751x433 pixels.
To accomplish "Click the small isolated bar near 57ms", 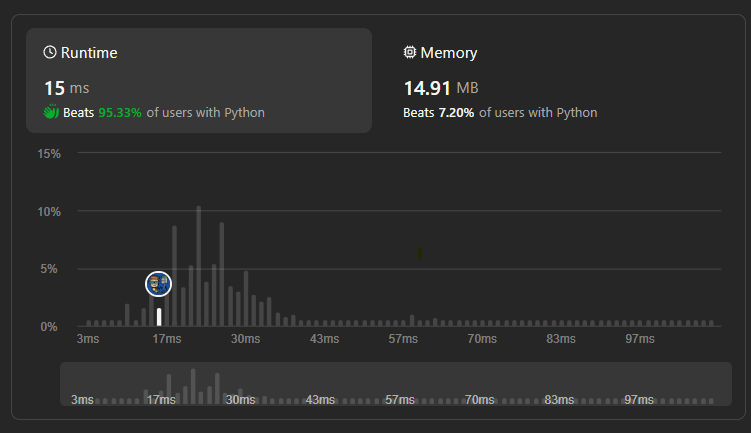I will 412,321.
